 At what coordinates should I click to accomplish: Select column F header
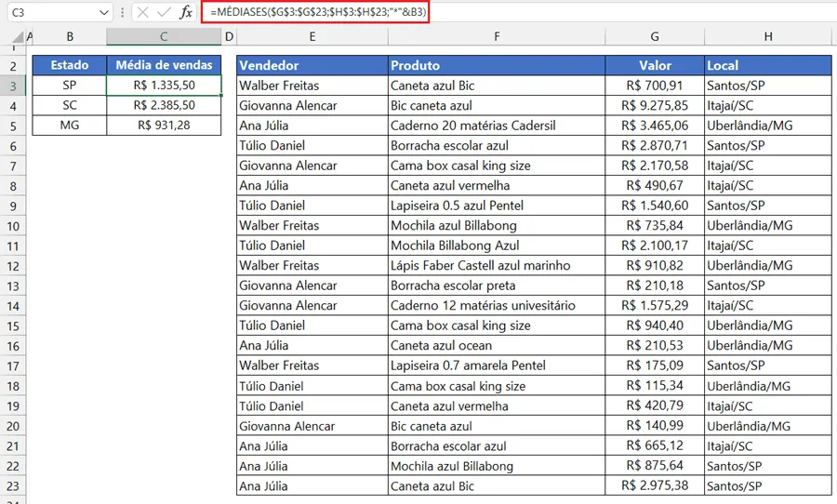[x=497, y=37]
